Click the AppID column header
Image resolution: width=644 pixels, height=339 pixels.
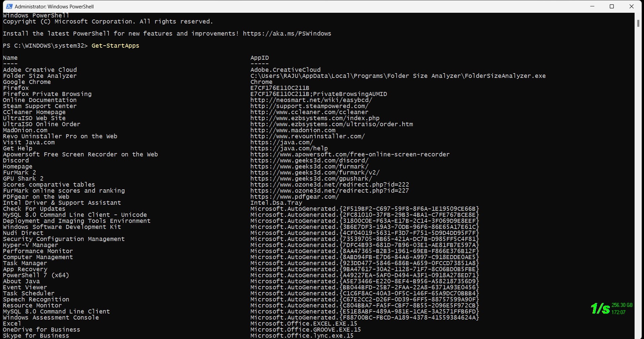260,58
